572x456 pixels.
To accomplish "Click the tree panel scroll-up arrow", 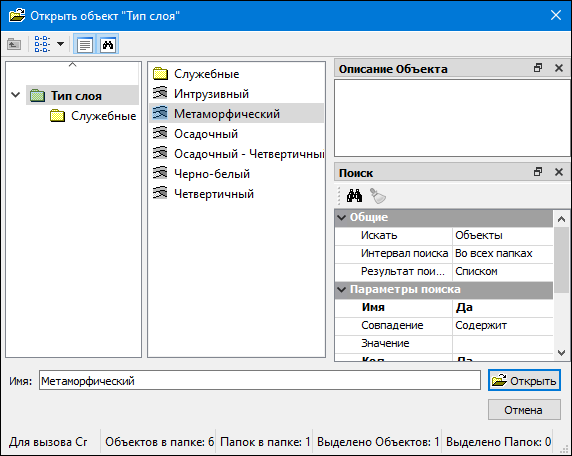I will pyautogui.click(x=73, y=65).
